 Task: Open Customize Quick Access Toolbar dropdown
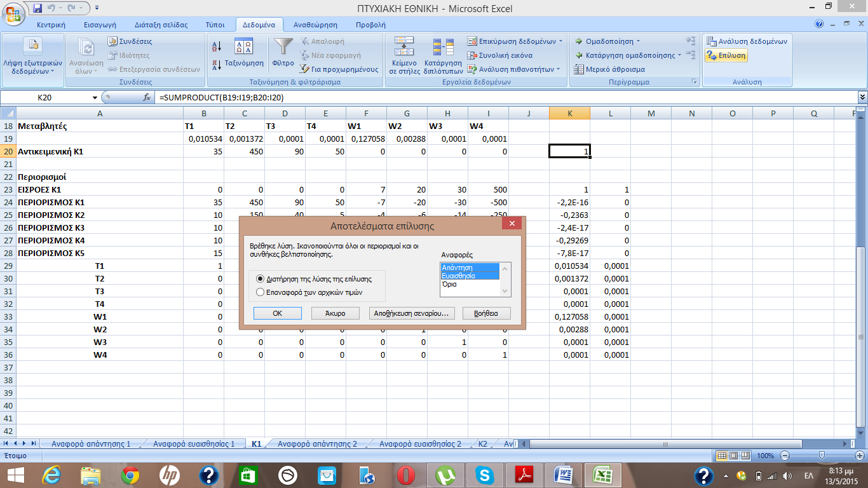(x=97, y=8)
